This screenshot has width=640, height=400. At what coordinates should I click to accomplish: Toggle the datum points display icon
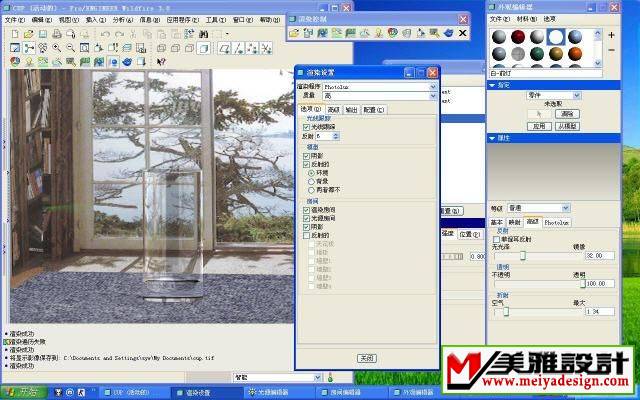click(x=252, y=48)
